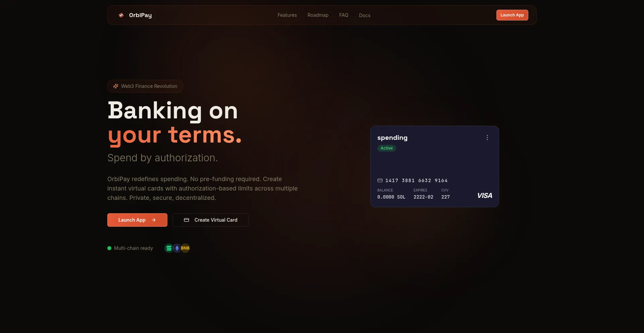This screenshot has width=644, height=333.
Task: Go to the Roadmap section
Action: click(x=318, y=15)
